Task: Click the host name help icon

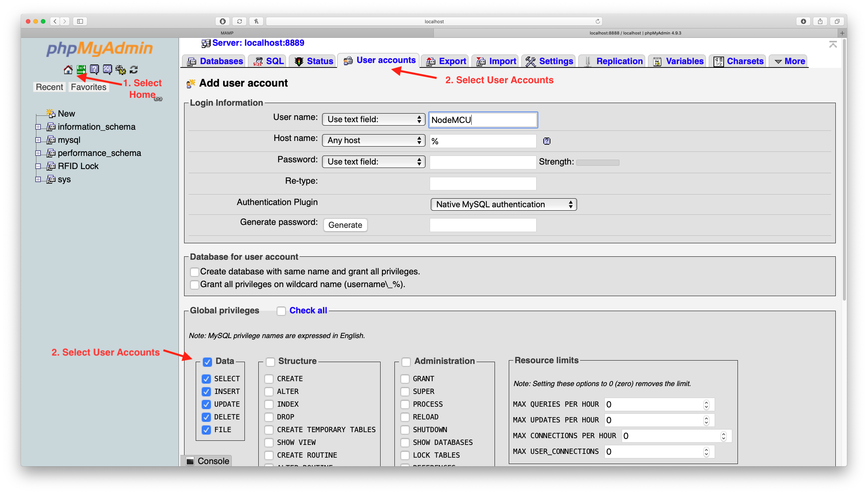Action: 547,141
